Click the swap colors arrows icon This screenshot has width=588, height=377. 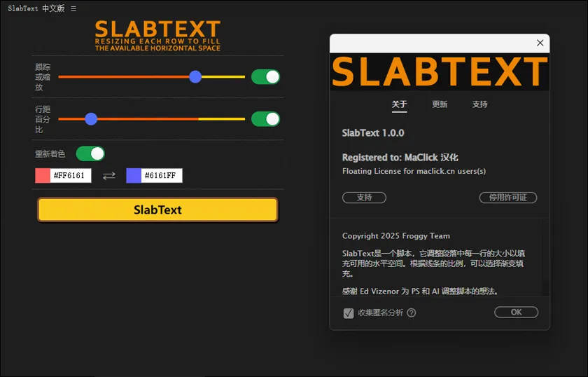109,176
